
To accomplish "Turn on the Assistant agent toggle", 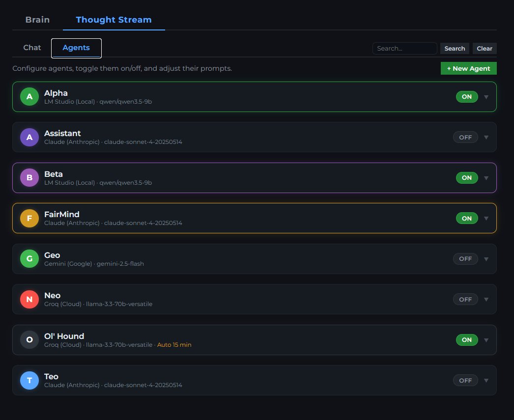I will click(x=465, y=137).
